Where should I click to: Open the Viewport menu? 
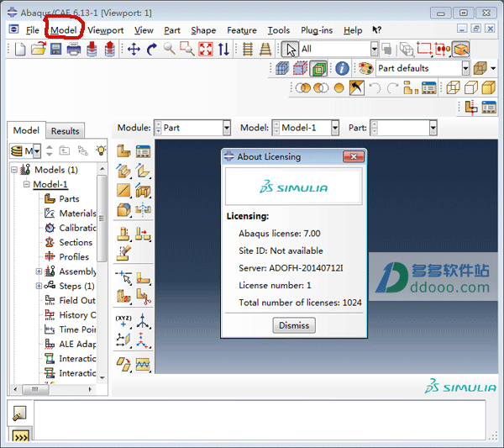pyautogui.click(x=106, y=30)
